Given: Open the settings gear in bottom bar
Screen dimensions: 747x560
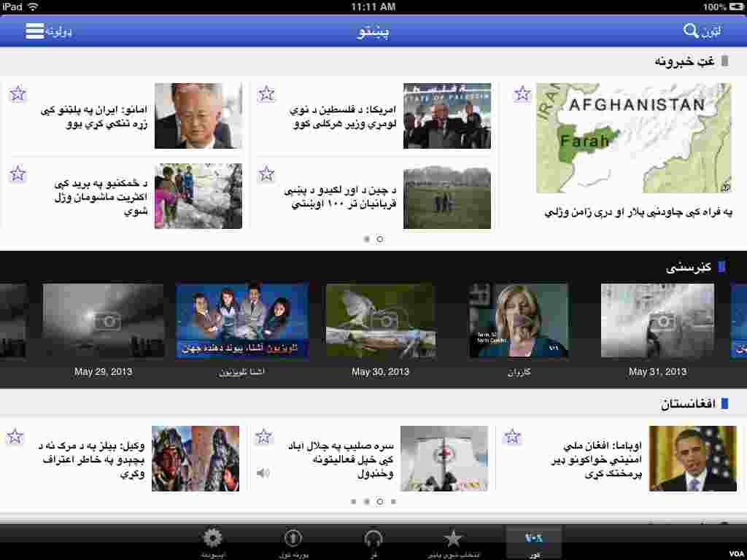Looking at the screenshot, I should pyautogui.click(x=212, y=538).
